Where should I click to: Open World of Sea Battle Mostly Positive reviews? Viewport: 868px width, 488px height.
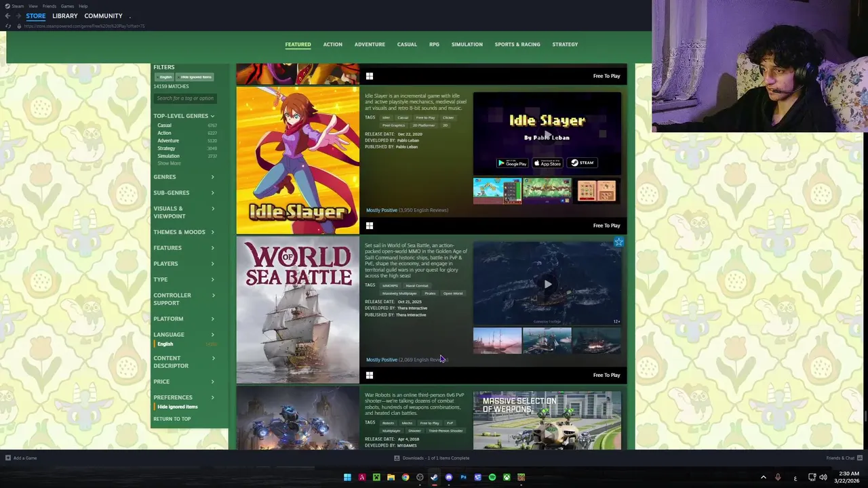[382, 360]
